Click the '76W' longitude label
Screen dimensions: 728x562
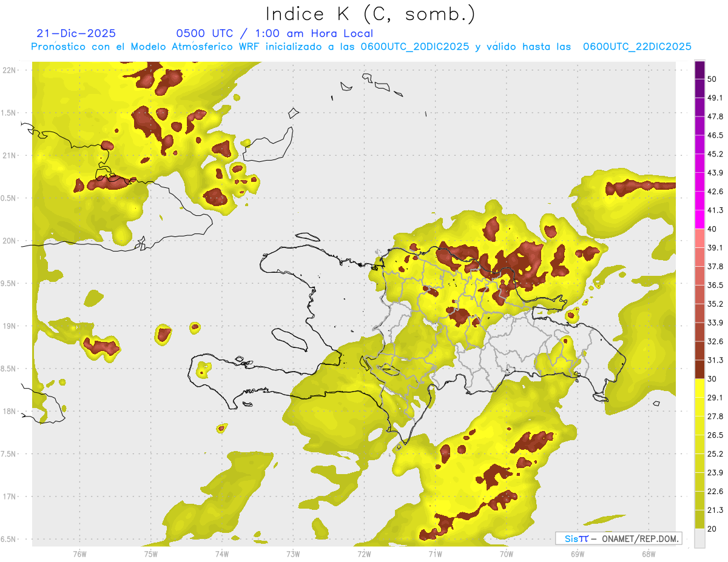point(79,554)
